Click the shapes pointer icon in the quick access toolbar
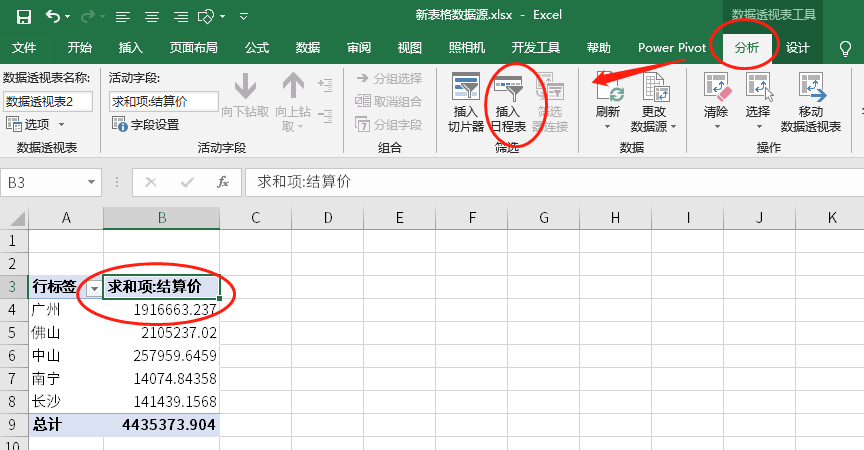This screenshot has height=450, width=864. pos(206,17)
